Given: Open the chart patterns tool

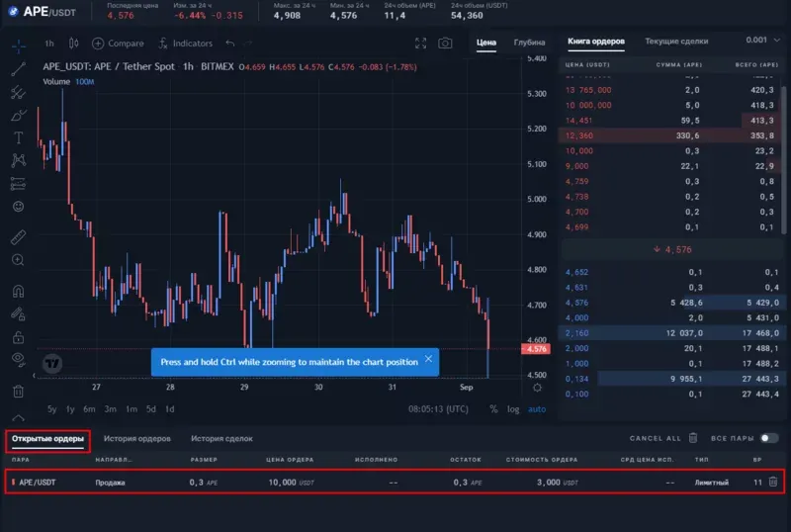Looking at the screenshot, I should (x=18, y=160).
